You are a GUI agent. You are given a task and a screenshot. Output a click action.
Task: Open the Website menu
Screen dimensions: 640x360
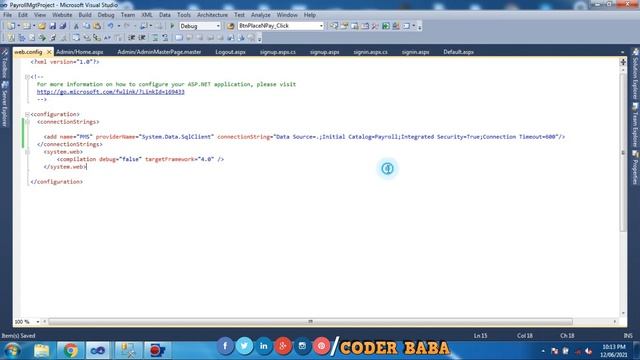coord(62,15)
